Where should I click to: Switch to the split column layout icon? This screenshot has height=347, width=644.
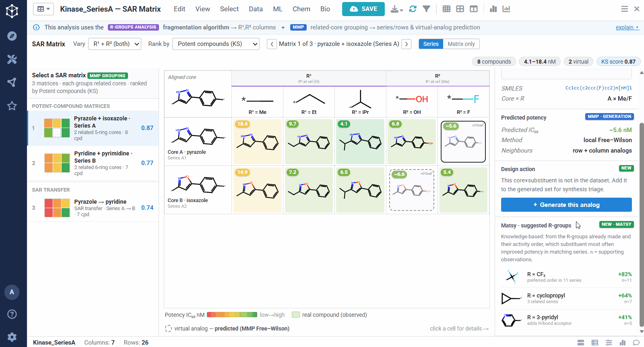coord(474,9)
